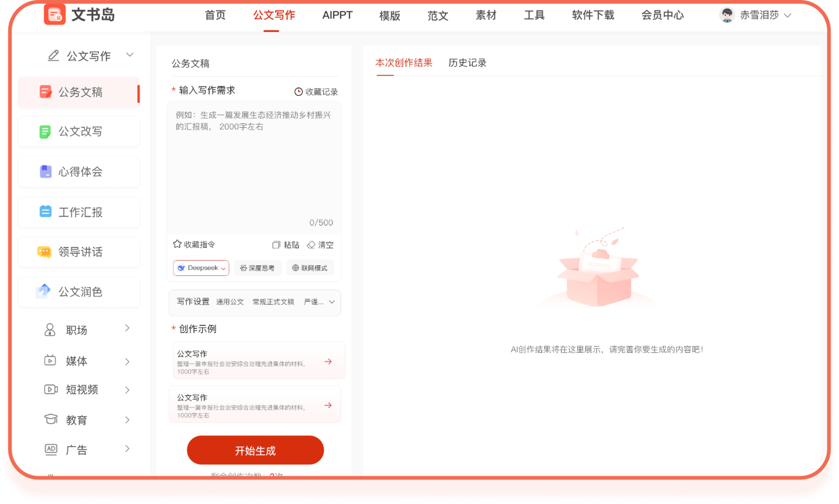Clear the input with 清空
Image resolution: width=839 pixels, height=504 pixels.
[320, 245]
